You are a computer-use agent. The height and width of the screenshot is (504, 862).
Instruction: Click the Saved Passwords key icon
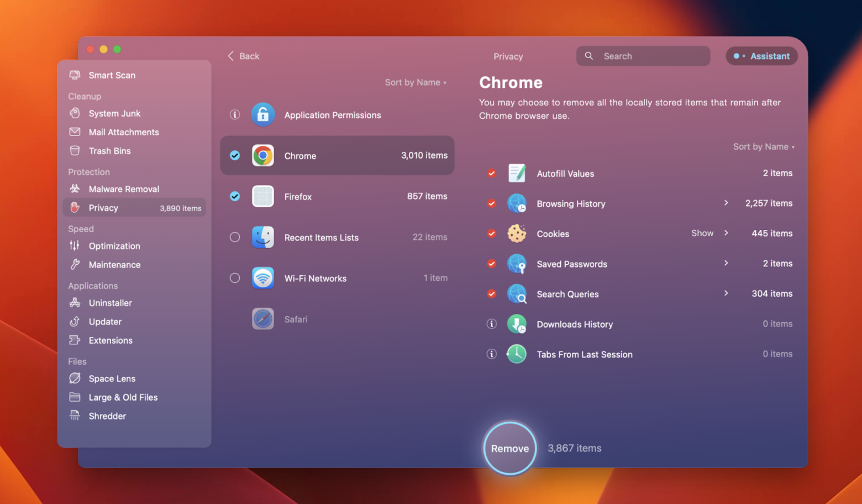[517, 264]
